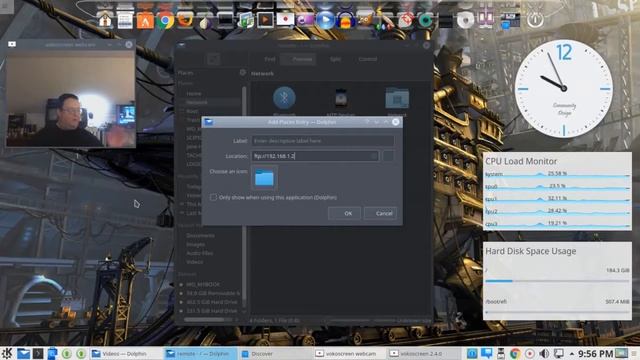Enable Only show when using this application
The image size is (640, 360).
pos(213,197)
